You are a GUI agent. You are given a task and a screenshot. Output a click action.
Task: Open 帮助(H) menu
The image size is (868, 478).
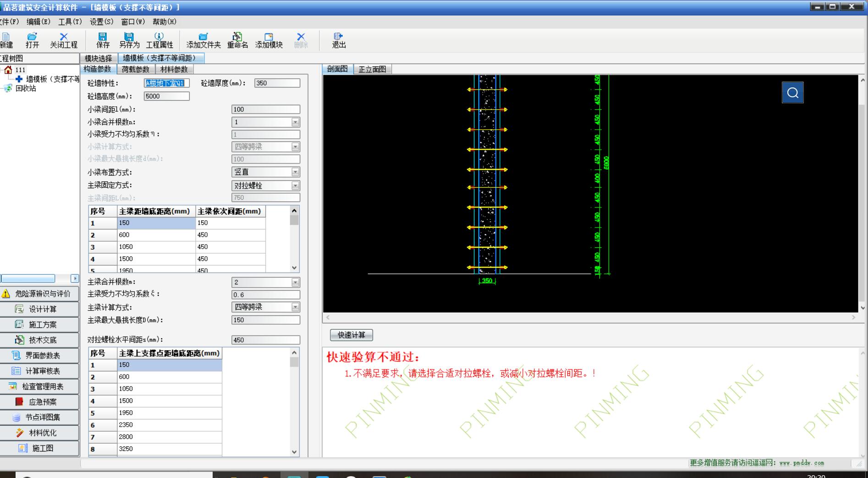(165, 22)
